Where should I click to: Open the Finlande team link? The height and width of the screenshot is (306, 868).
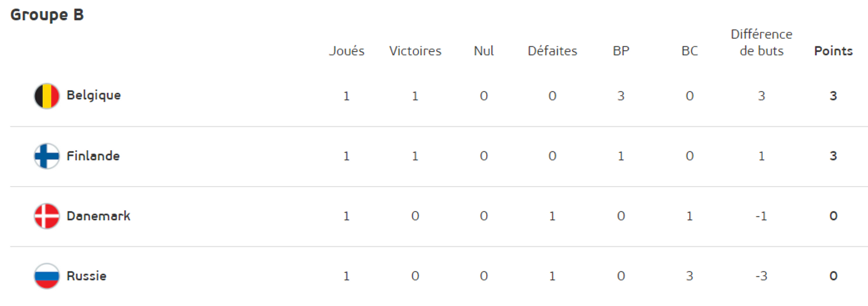pyautogui.click(x=93, y=156)
